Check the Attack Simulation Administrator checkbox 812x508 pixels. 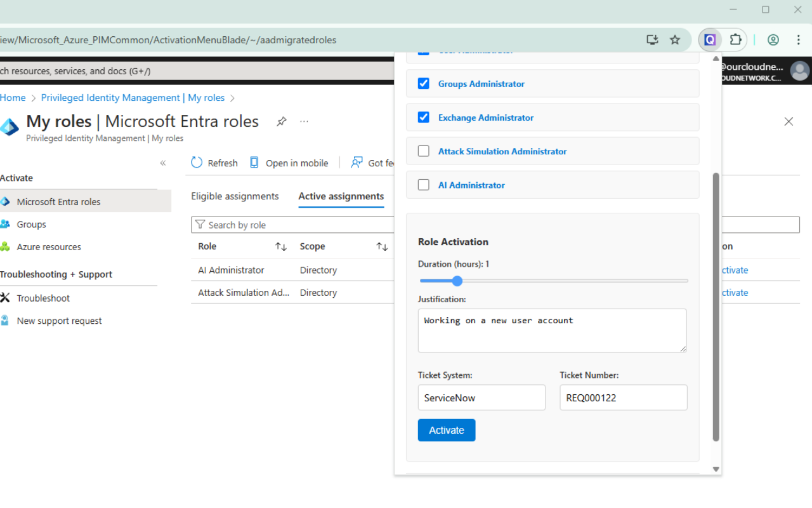(424, 151)
